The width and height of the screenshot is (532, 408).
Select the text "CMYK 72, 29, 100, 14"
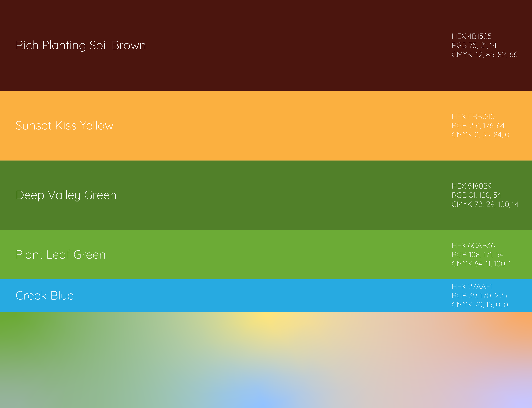[485, 204]
